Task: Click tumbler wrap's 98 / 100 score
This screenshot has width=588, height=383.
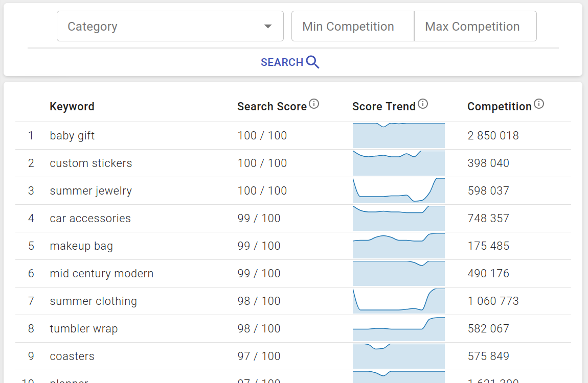Action: 259,329
